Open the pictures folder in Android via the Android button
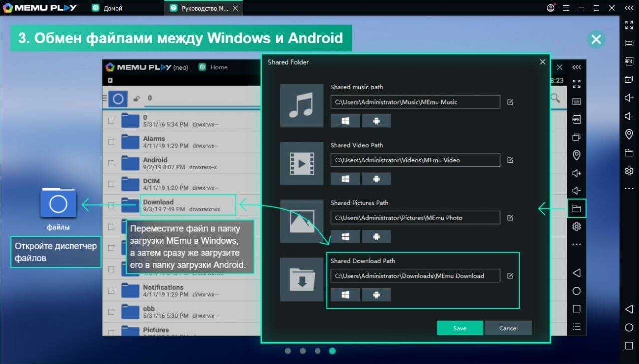The width and height of the screenshot is (639, 364). tap(376, 237)
